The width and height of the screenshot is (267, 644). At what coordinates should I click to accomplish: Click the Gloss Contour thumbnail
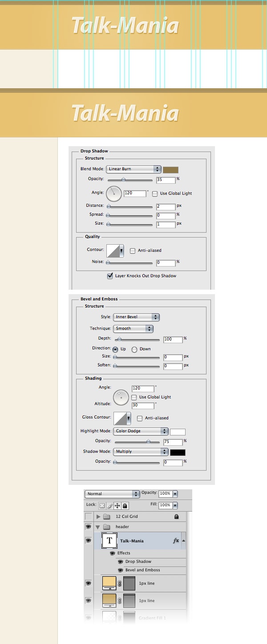coord(120,418)
